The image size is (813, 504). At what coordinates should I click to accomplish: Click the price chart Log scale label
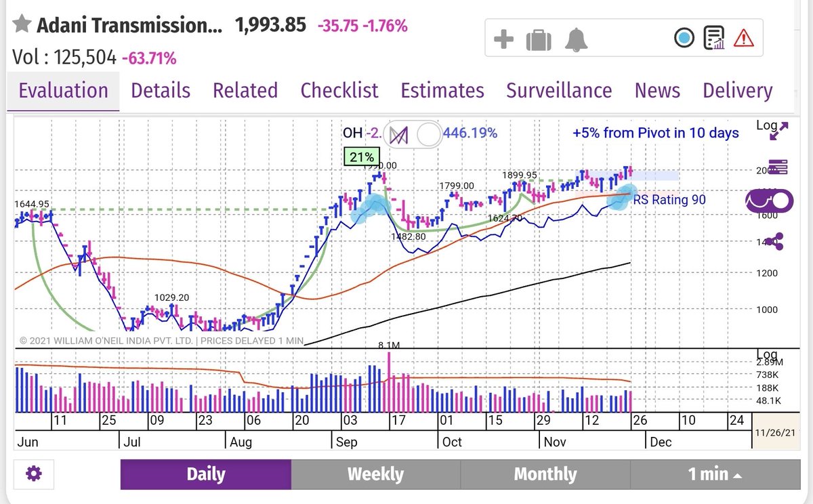(766, 126)
